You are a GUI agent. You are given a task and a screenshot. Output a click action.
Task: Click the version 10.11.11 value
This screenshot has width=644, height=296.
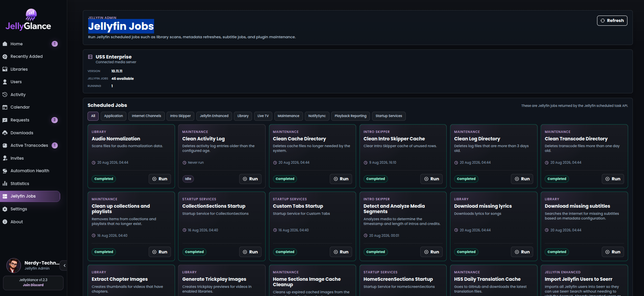(117, 71)
